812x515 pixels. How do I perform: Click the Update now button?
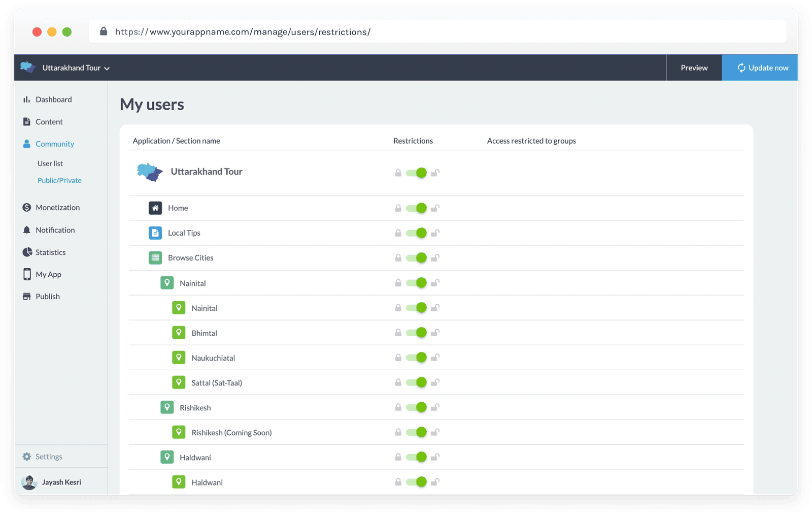[x=762, y=68]
